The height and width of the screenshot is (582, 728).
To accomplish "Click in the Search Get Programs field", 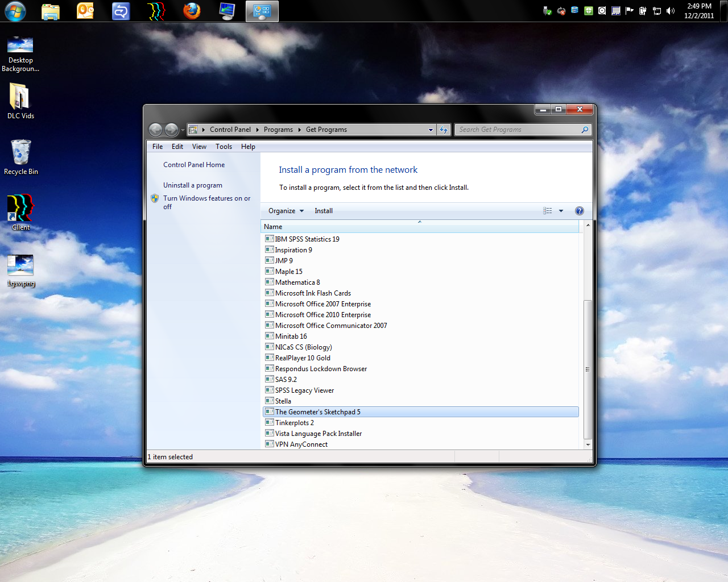I will coord(518,130).
